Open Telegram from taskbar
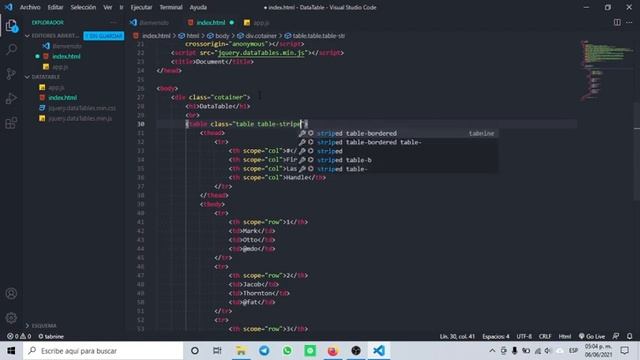Screen dimensions: 640x360 tap(264, 351)
